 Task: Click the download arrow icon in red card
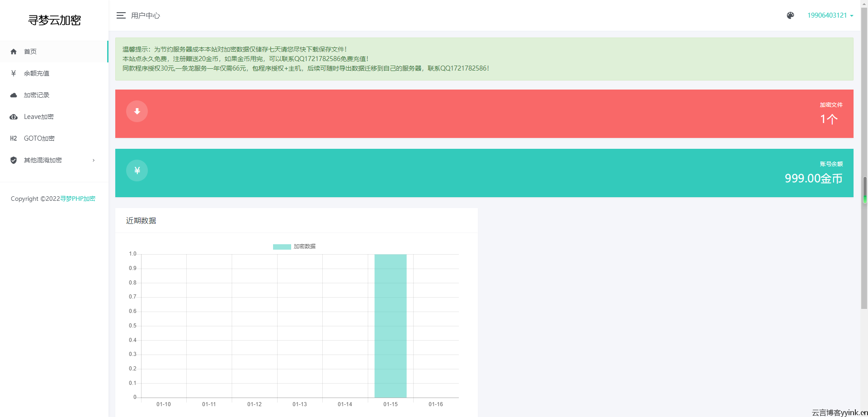point(137,111)
